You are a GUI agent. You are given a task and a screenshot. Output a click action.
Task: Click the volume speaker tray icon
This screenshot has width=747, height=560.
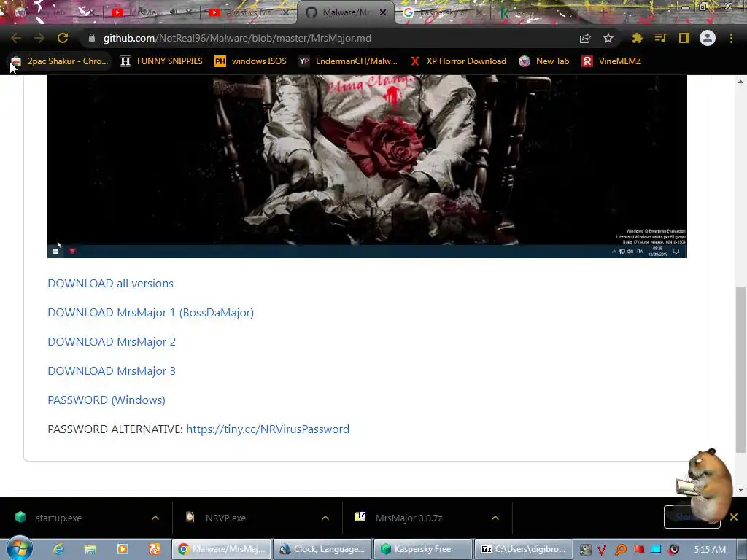(673, 550)
